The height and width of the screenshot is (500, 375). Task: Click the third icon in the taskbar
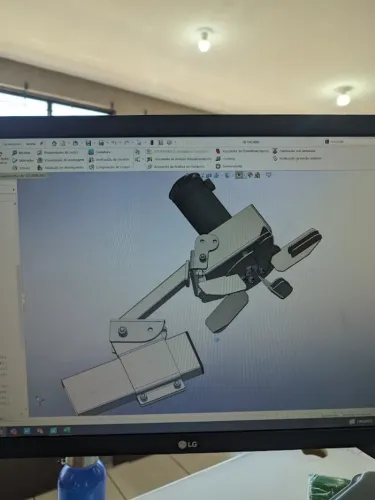(x=40, y=431)
